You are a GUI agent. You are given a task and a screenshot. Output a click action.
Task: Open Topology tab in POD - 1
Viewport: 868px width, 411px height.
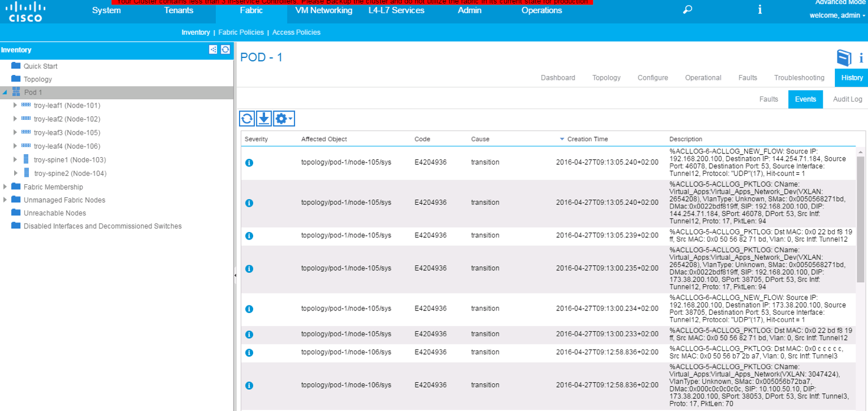point(607,78)
